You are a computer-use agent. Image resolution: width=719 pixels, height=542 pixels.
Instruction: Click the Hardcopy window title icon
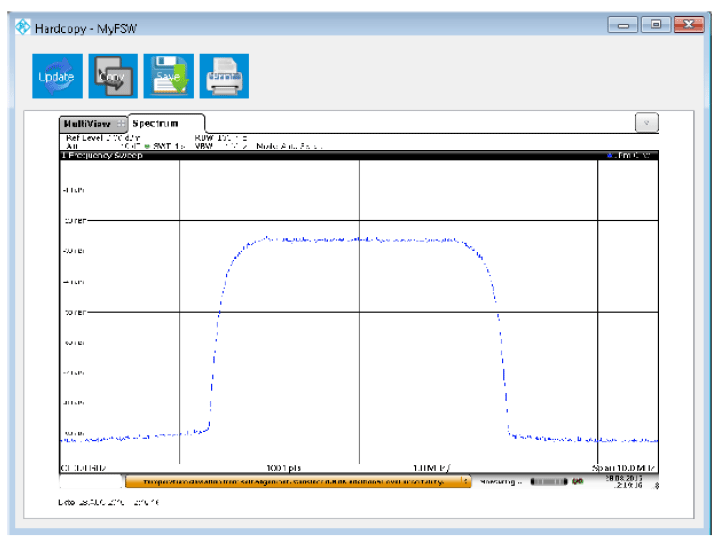pyautogui.click(x=22, y=27)
